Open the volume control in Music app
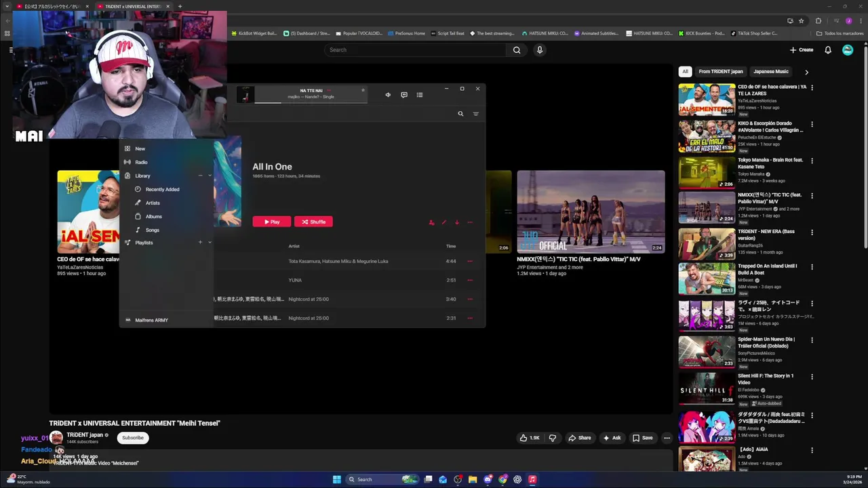Viewport: 868px width, 488px height. coord(388,95)
